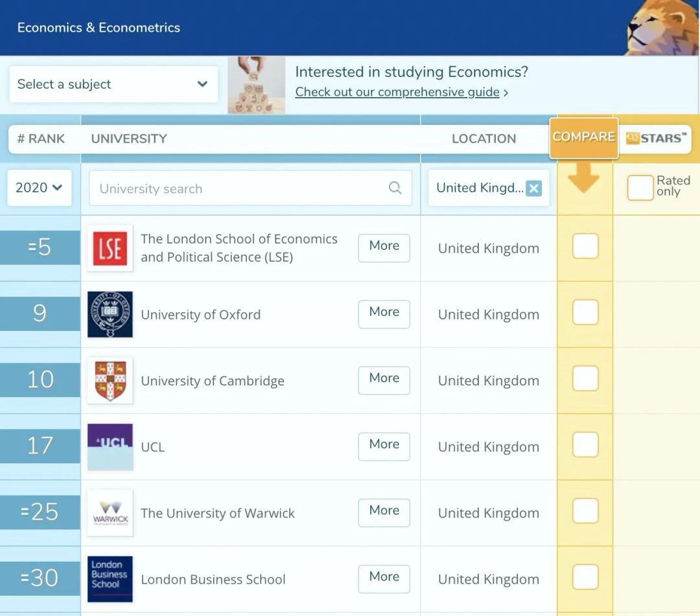Click the University of Cambridge crest
700x616 pixels.
point(110,380)
